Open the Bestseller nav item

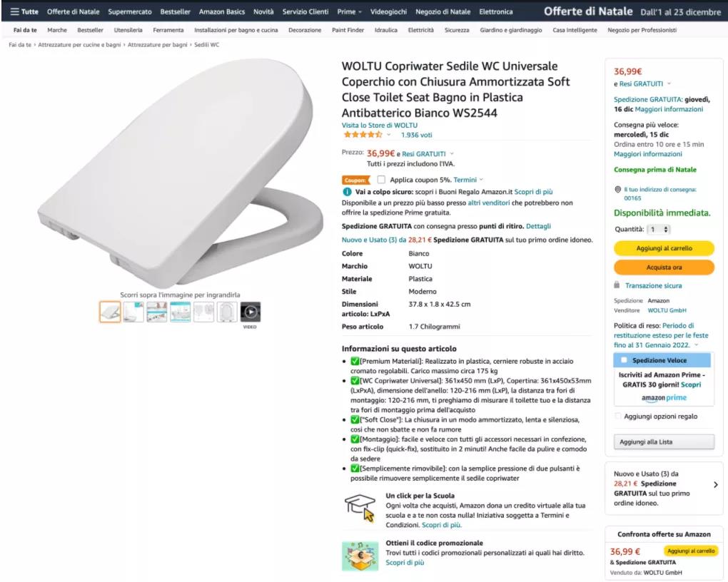[x=175, y=12]
